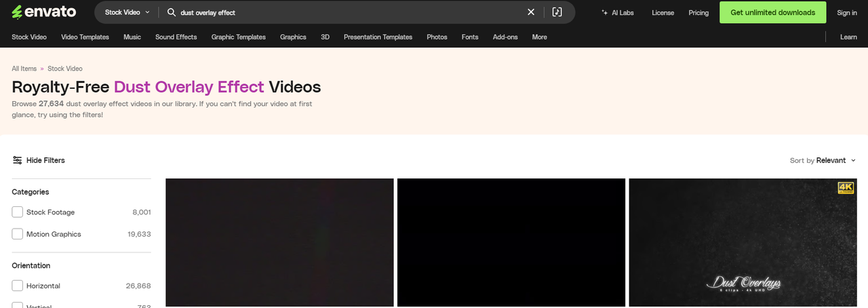Click the Hide Filters sliders icon
Viewport: 868px width, 308px height.
[17, 160]
